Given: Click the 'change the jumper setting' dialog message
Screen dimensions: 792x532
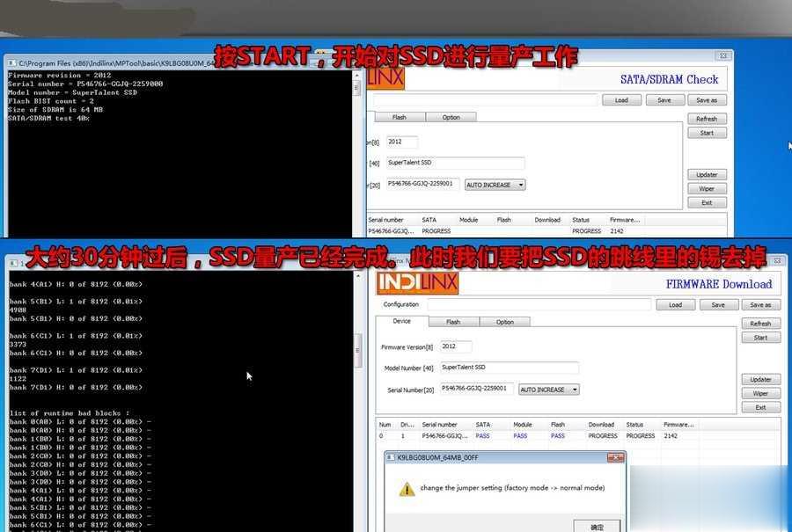Looking at the screenshot, I should pyautogui.click(x=512, y=488).
